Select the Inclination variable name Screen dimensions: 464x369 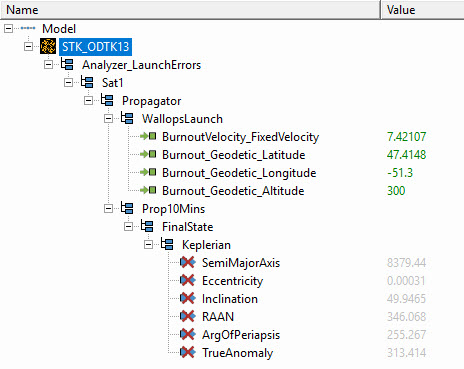click(x=230, y=299)
